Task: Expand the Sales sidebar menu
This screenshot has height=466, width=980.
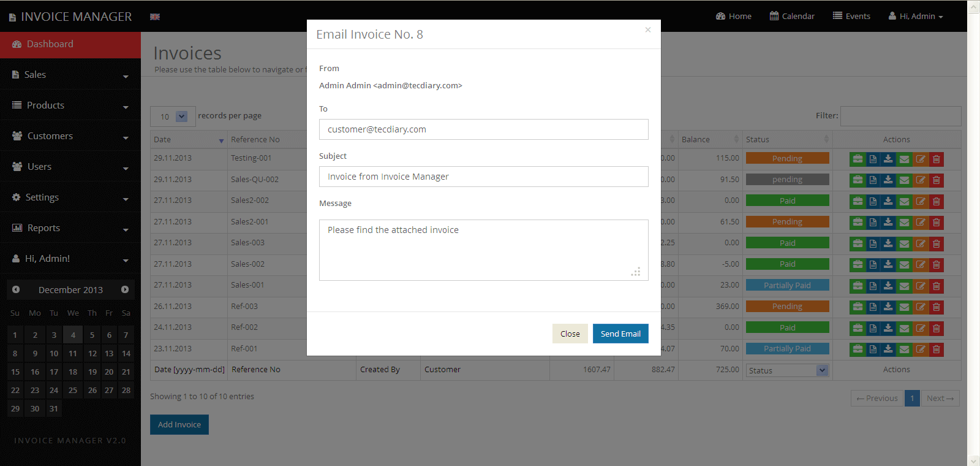Action: click(70, 75)
